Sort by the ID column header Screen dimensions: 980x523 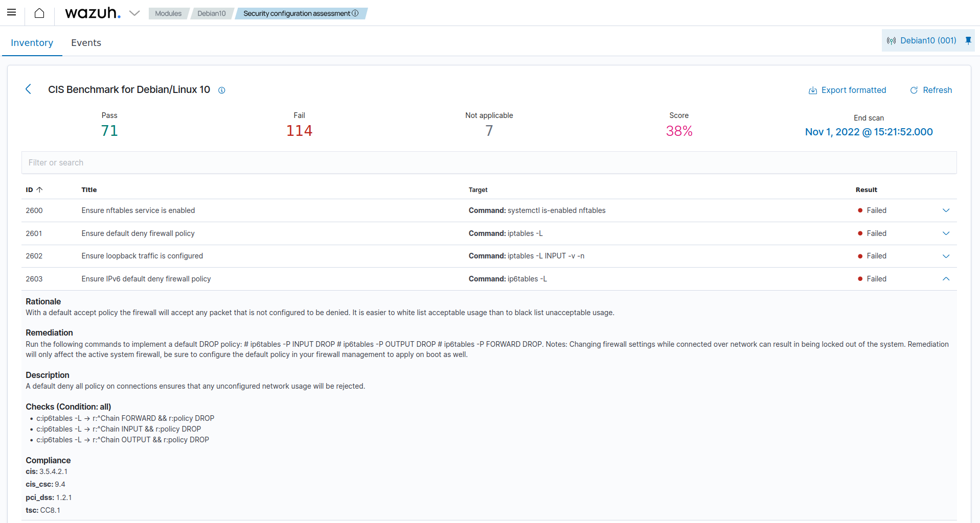pos(34,189)
